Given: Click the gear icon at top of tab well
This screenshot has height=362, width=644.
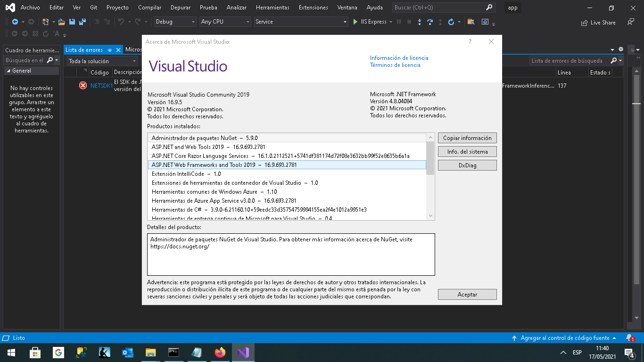Looking at the screenshot, I should [621, 49].
